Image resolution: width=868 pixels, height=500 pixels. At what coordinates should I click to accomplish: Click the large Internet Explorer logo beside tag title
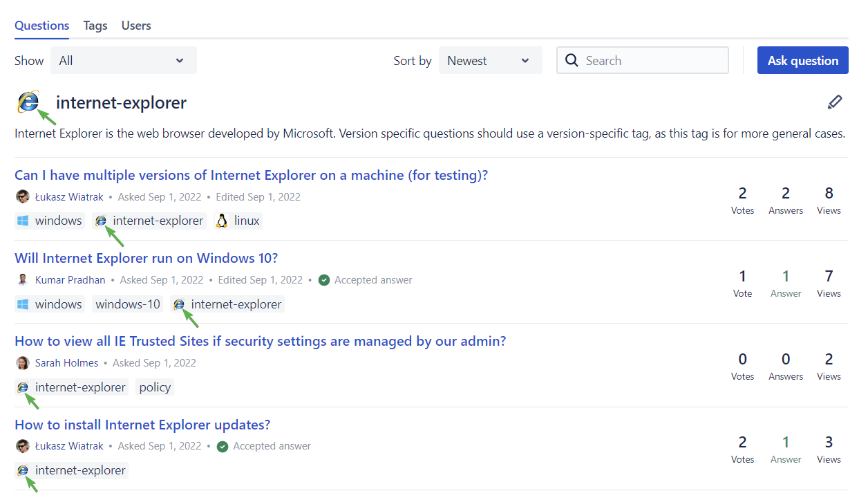[x=28, y=102]
